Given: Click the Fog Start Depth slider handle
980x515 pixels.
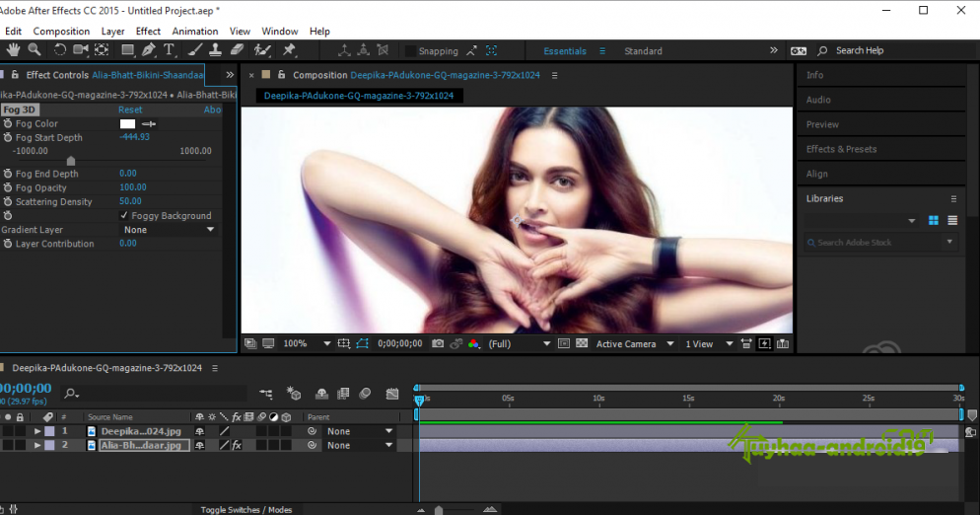Looking at the screenshot, I should [x=71, y=161].
